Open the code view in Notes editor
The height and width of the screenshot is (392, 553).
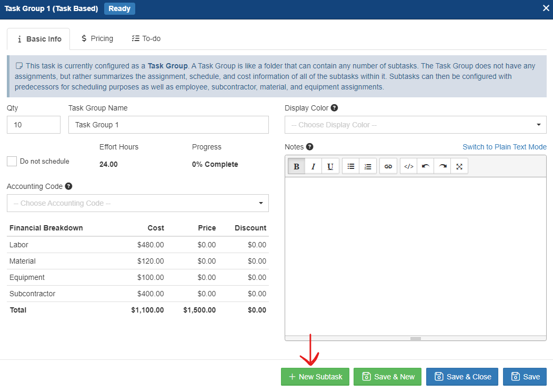pos(408,166)
